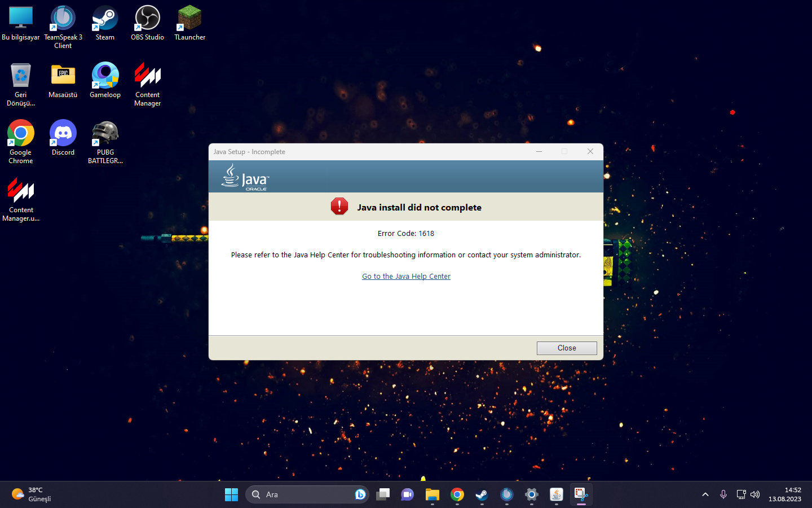This screenshot has height=508, width=812.
Task: Open the Bu bilgisayar desktop icon
Action: click(x=21, y=24)
